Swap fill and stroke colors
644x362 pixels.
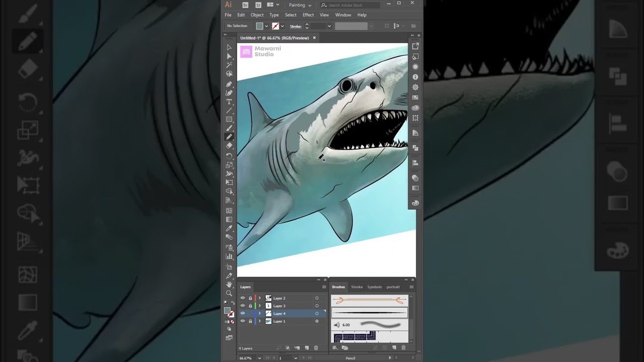coord(232,303)
